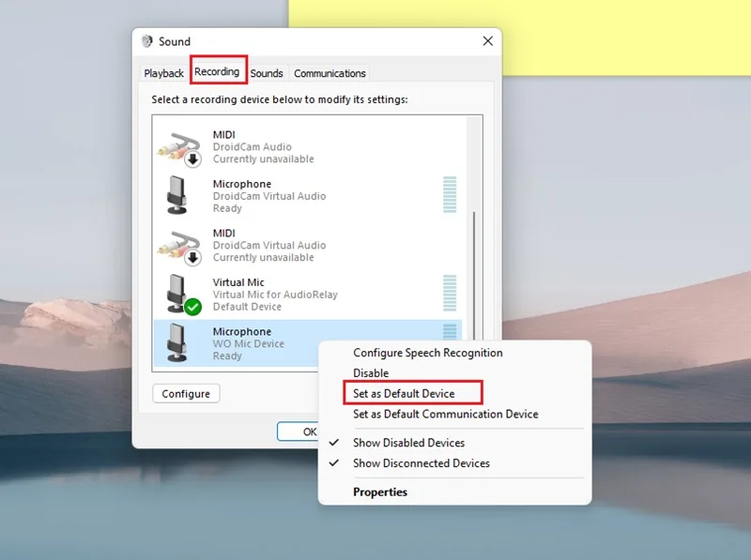Screen dimensions: 751x560
Task: Select Disable from the context menu
Action: (x=371, y=372)
